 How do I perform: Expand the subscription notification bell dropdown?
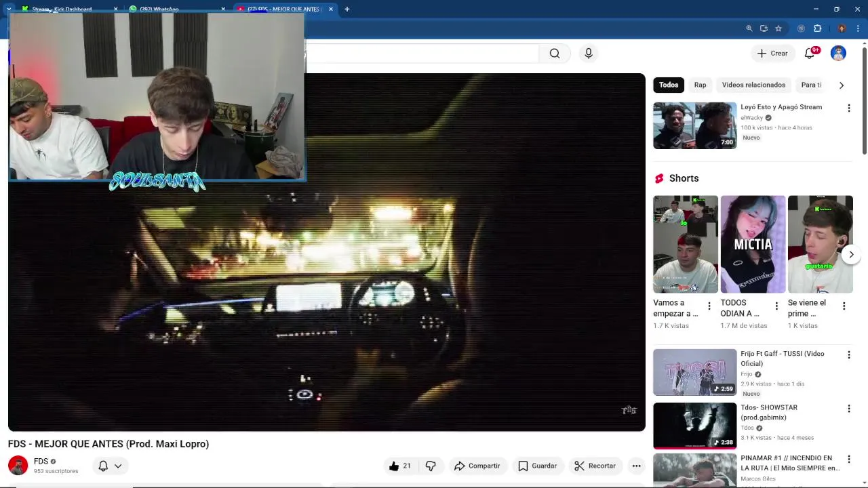[110, 466]
